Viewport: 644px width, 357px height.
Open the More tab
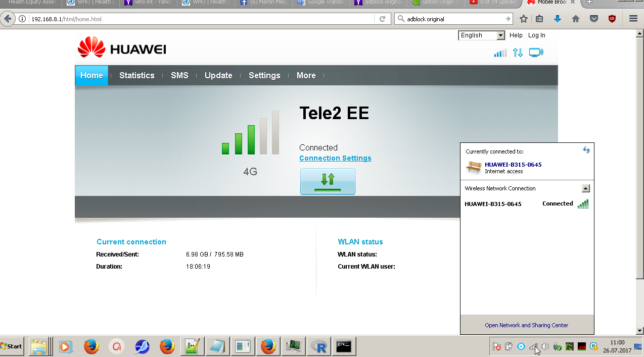point(306,75)
